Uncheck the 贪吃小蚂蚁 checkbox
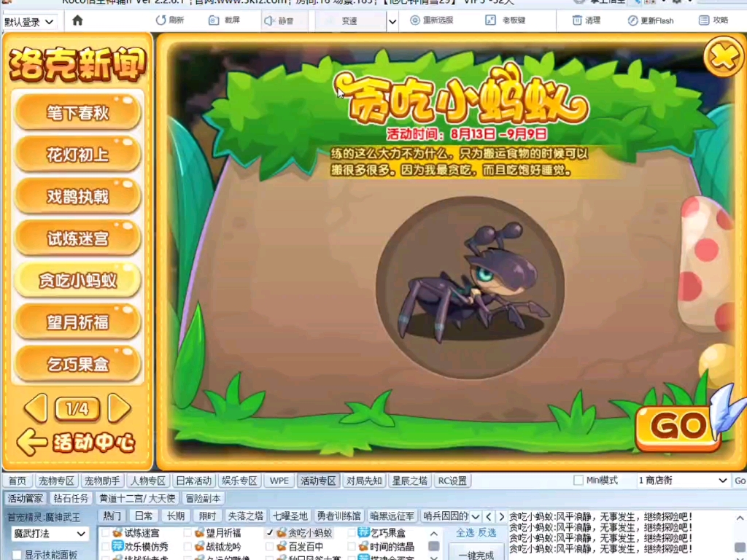This screenshot has width=747, height=560. [x=270, y=533]
